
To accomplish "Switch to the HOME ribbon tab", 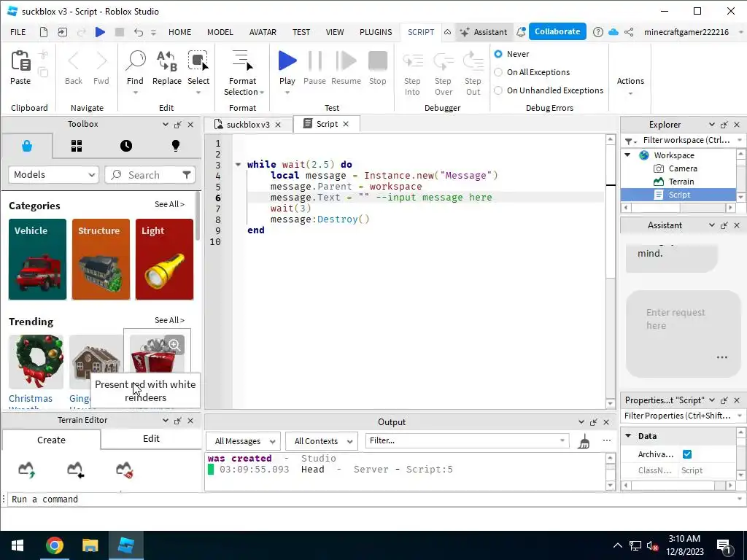I will click(x=179, y=32).
